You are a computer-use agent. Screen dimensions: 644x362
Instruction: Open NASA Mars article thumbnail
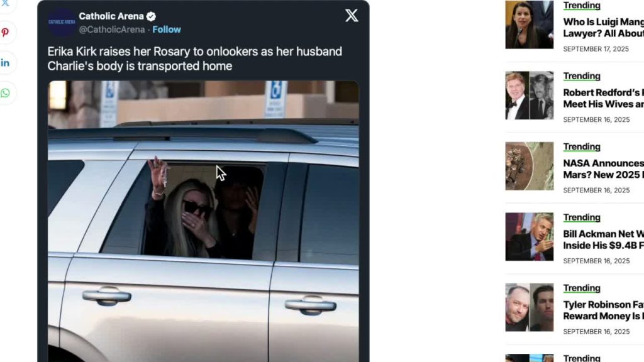(x=530, y=166)
